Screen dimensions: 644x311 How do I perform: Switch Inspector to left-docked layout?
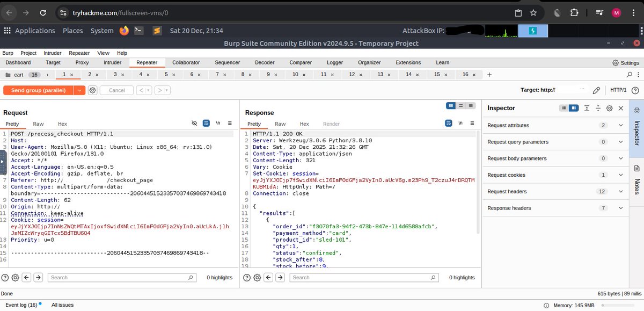563,108
